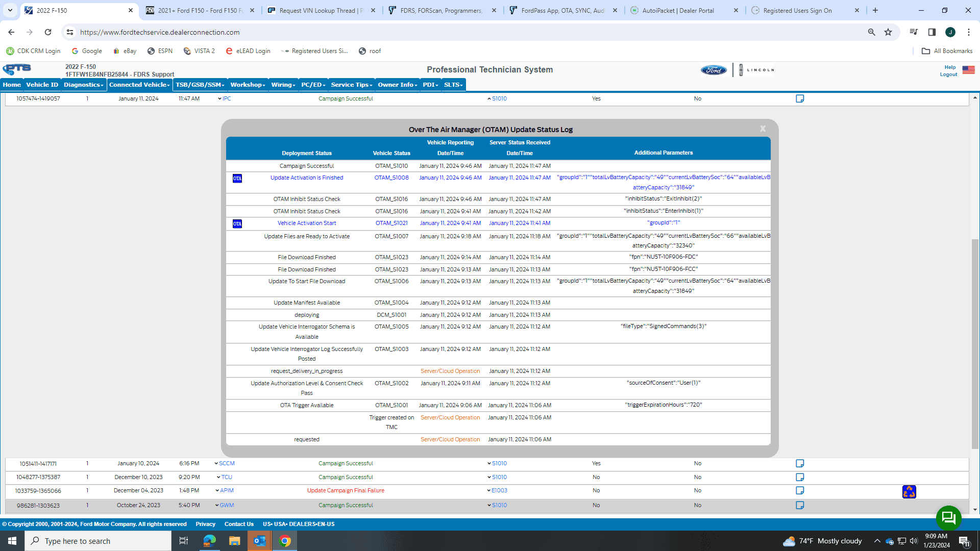Bookmark this page with star icon
980x551 pixels.
888,32
